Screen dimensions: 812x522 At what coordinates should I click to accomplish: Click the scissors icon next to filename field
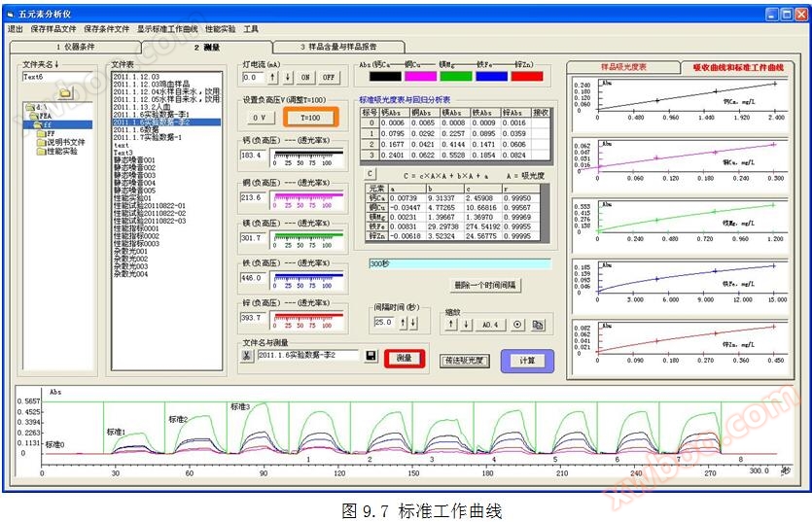(x=247, y=357)
